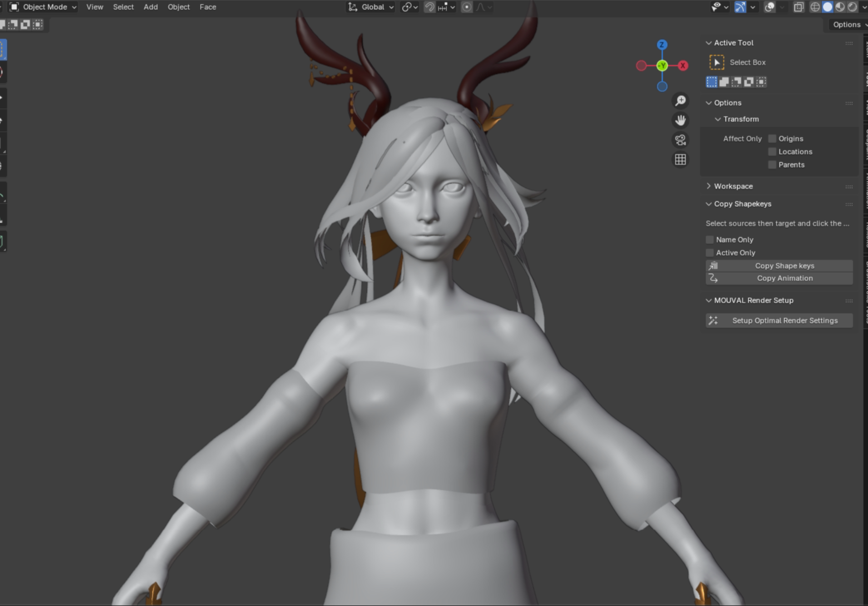Collapse the Active Tool panel

point(708,43)
